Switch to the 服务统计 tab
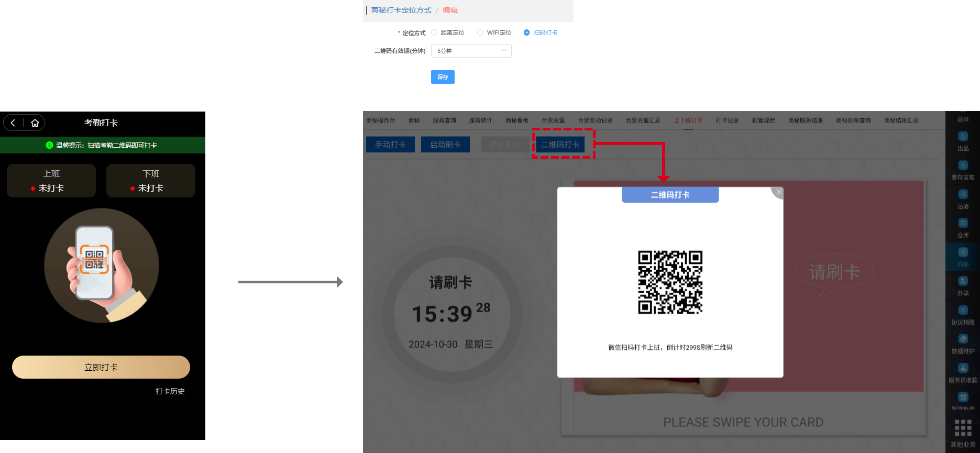 [x=480, y=120]
